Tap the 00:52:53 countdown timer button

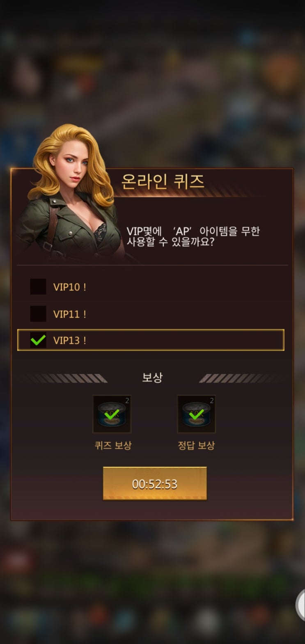[x=155, y=484]
